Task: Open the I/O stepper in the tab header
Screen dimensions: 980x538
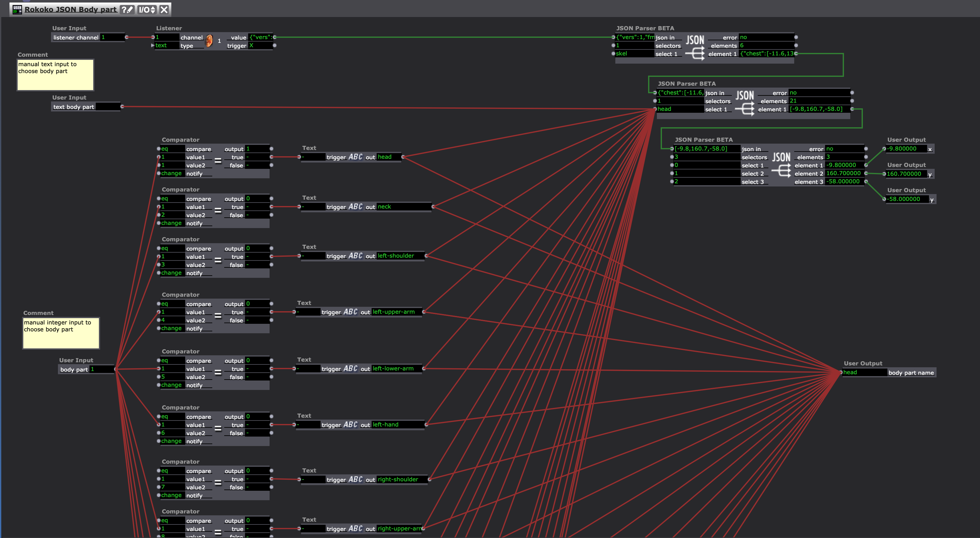Action: pos(147,9)
